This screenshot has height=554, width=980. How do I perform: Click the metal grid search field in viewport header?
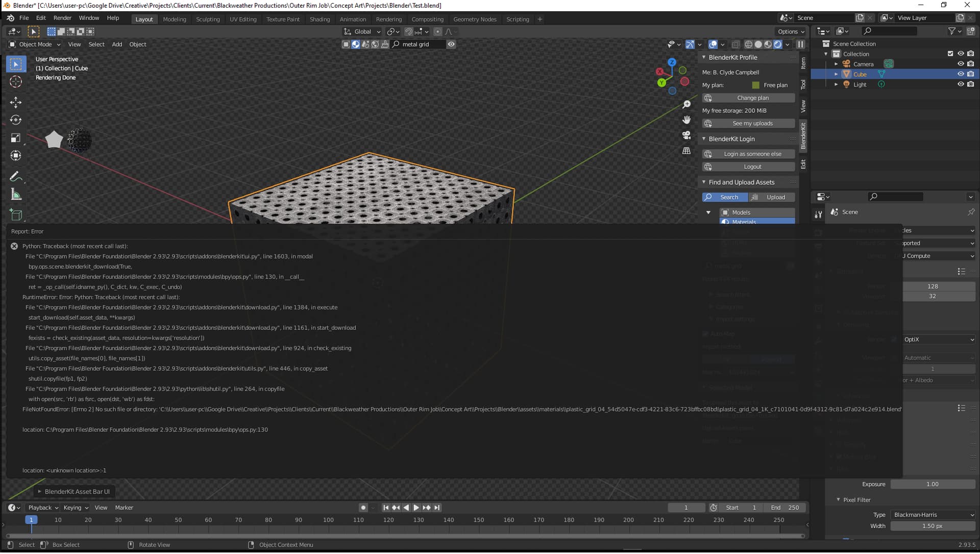419,44
